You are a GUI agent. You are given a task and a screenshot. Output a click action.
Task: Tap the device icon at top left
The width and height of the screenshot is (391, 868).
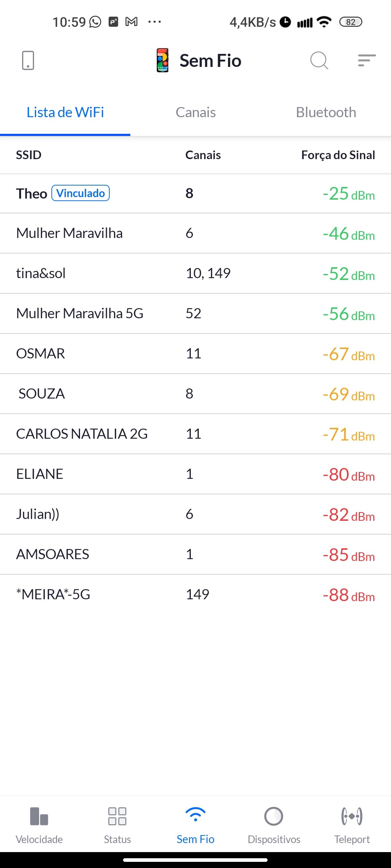pyautogui.click(x=28, y=60)
